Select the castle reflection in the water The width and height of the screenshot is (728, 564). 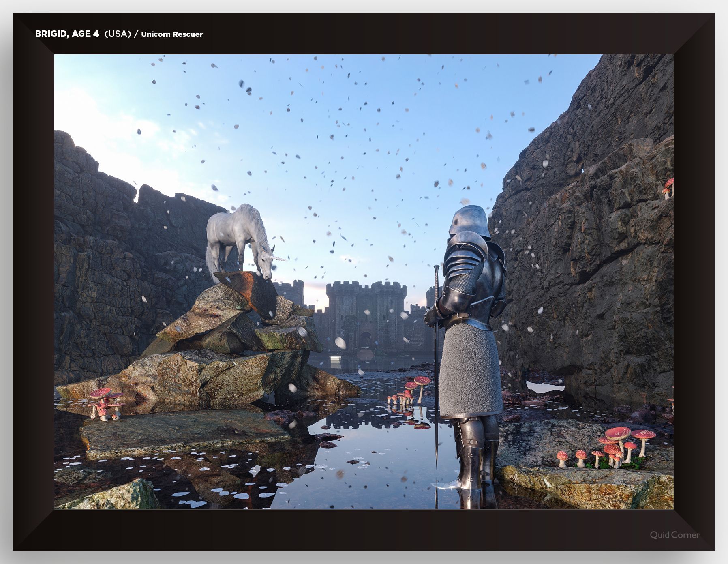pos(365,418)
